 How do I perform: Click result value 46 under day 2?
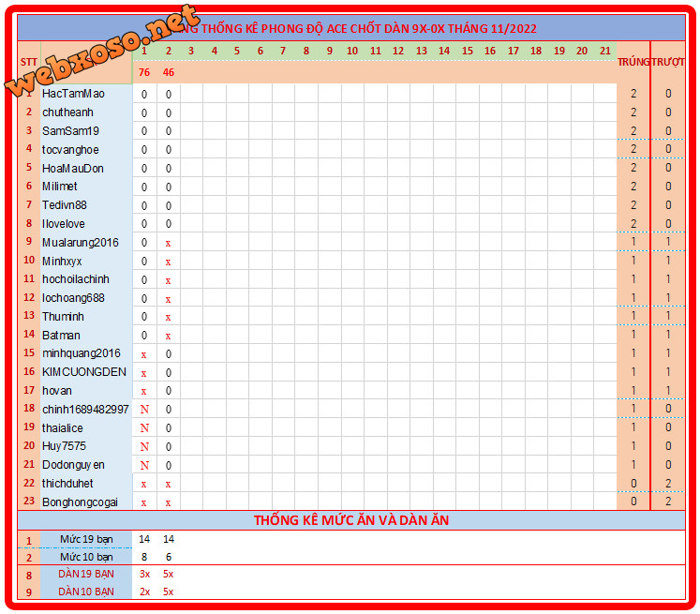tap(169, 72)
